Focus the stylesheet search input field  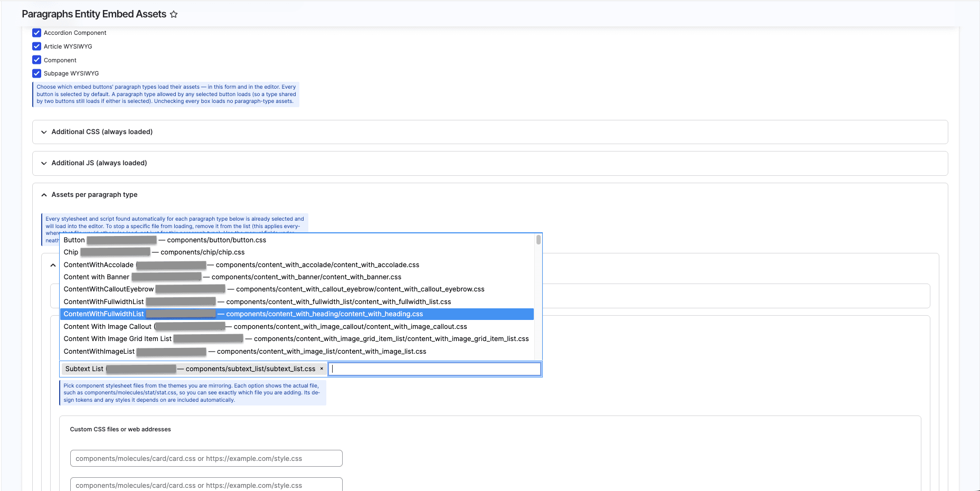(435, 369)
